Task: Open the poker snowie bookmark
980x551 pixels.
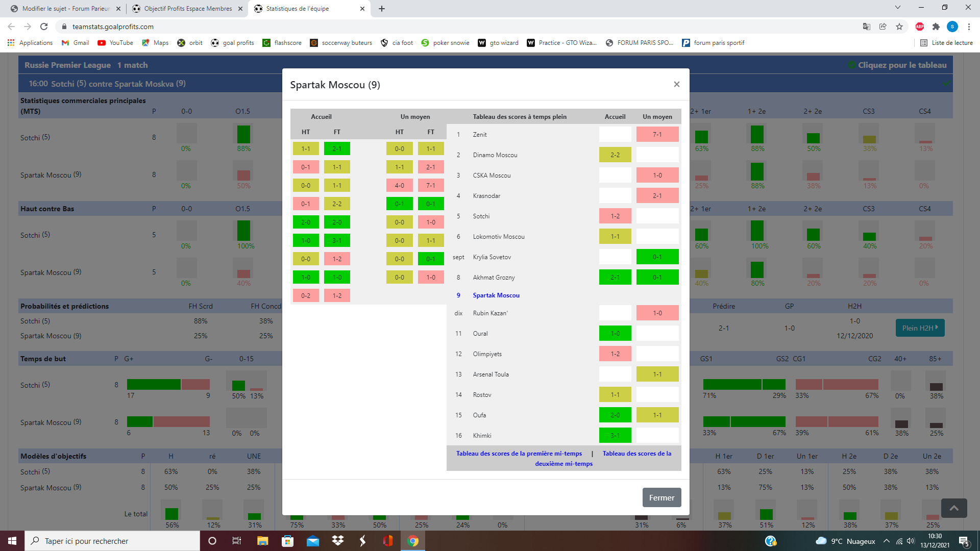Action: click(x=445, y=43)
